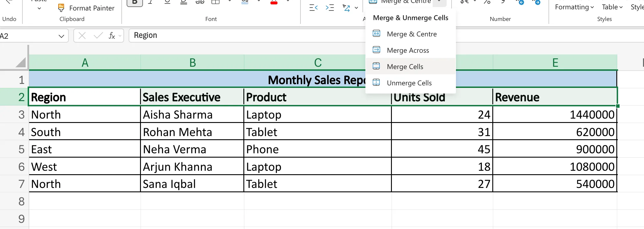Image resolution: width=644 pixels, height=229 pixels.
Task: Click the Decrease Indent icon
Action: point(313,8)
